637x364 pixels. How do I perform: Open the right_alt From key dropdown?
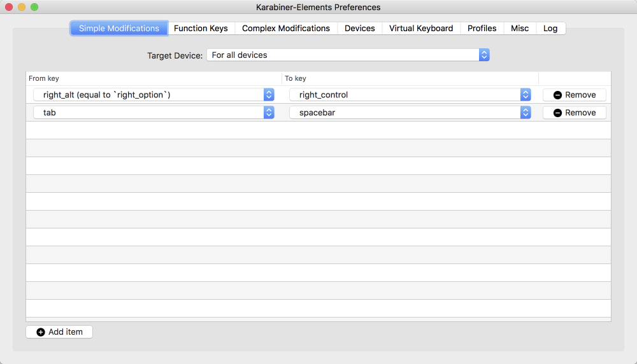click(x=154, y=95)
